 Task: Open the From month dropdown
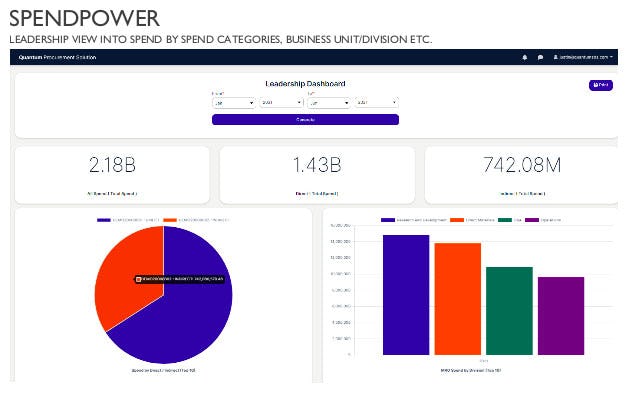pos(233,103)
